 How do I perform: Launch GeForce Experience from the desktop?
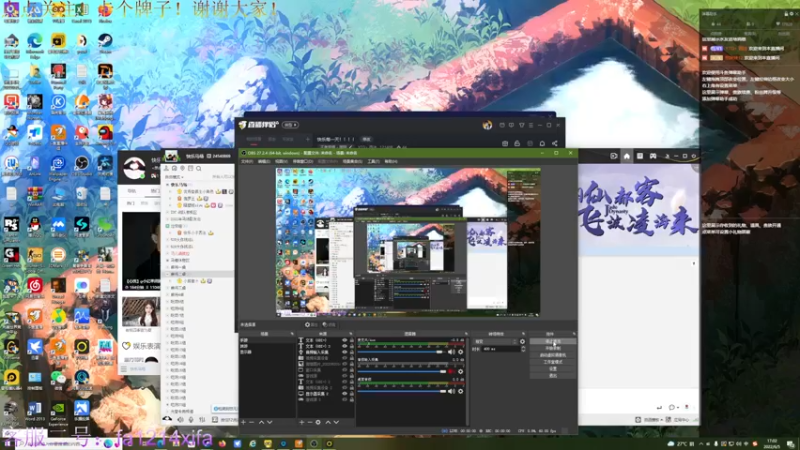click(58, 413)
